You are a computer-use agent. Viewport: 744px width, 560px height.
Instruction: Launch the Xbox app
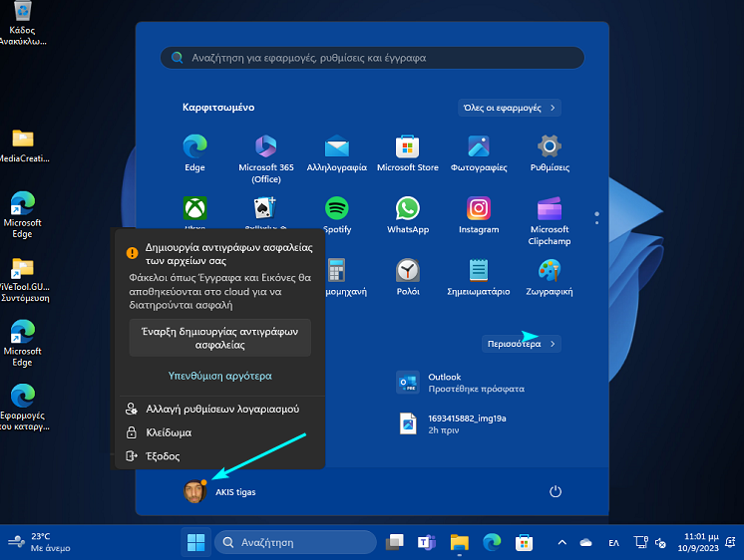(194, 208)
